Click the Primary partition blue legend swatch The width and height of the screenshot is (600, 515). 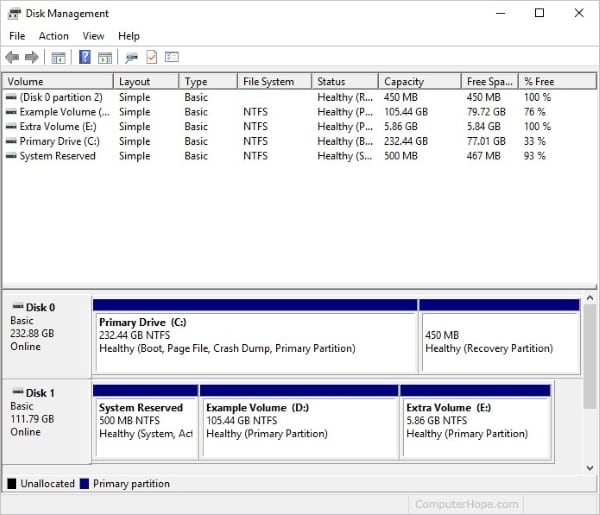point(85,484)
